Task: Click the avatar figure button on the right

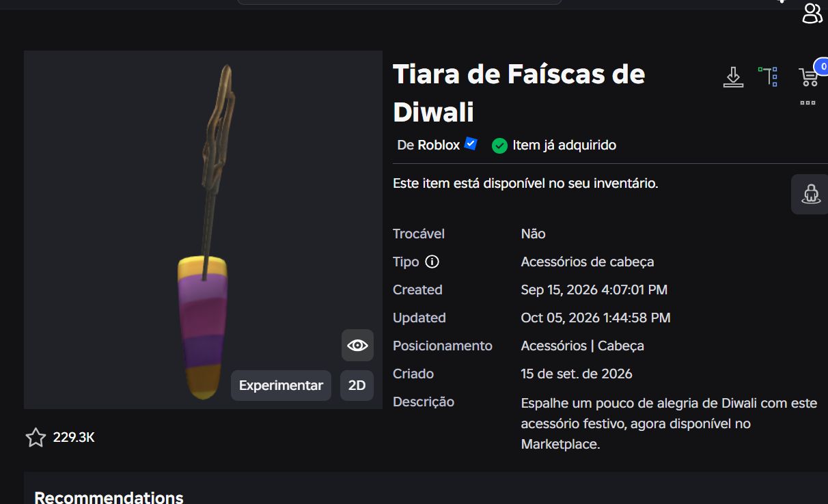Action: (811, 195)
